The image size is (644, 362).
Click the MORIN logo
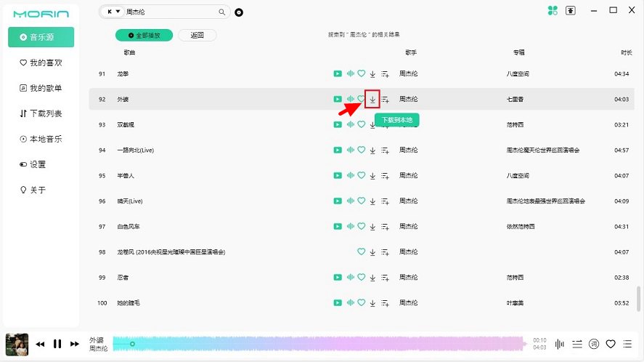[41, 15]
